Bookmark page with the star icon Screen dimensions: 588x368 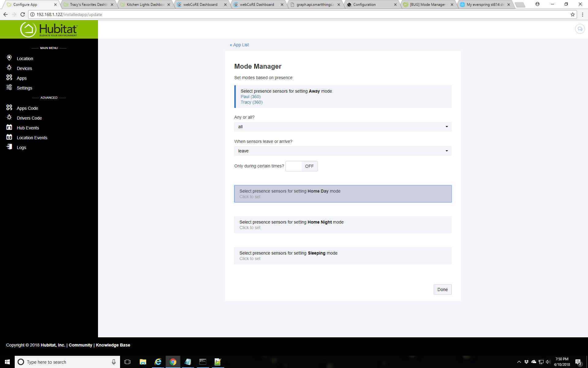[x=572, y=14]
